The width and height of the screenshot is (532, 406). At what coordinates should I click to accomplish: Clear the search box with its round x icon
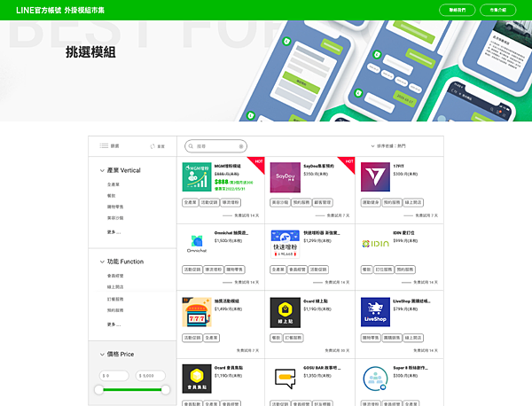click(x=241, y=146)
